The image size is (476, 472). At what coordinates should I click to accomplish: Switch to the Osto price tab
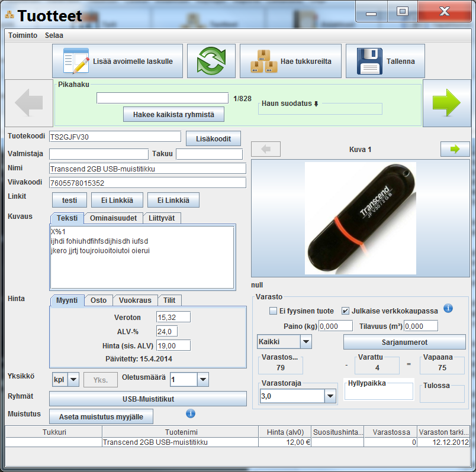[x=98, y=300]
